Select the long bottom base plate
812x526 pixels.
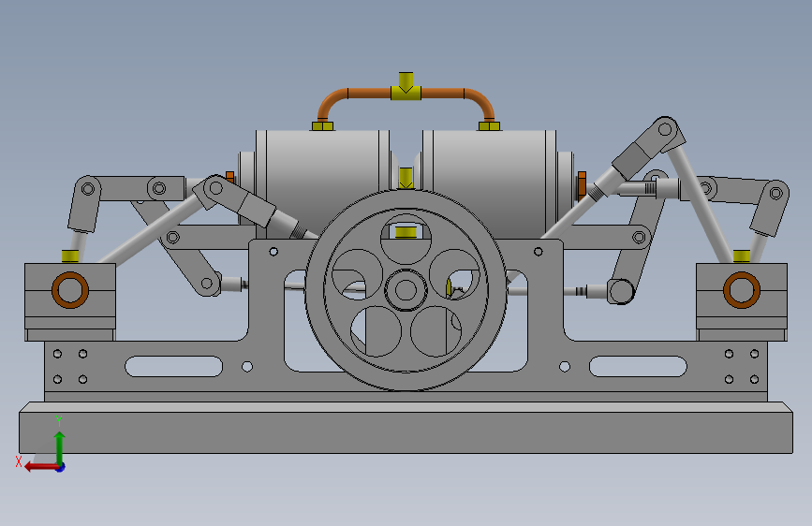click(x=406, y=428)
